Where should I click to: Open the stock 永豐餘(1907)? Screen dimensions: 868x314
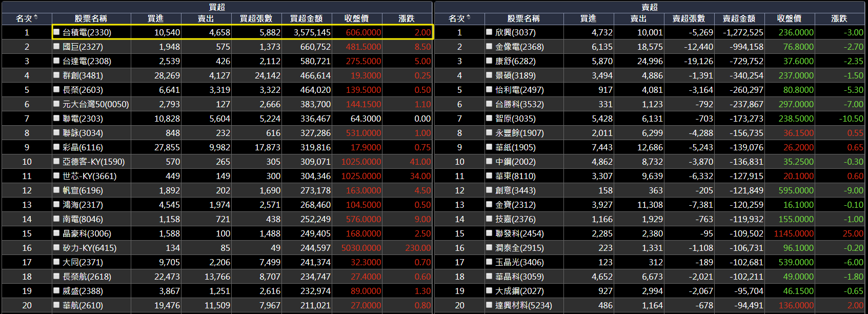tap(519, 133)
